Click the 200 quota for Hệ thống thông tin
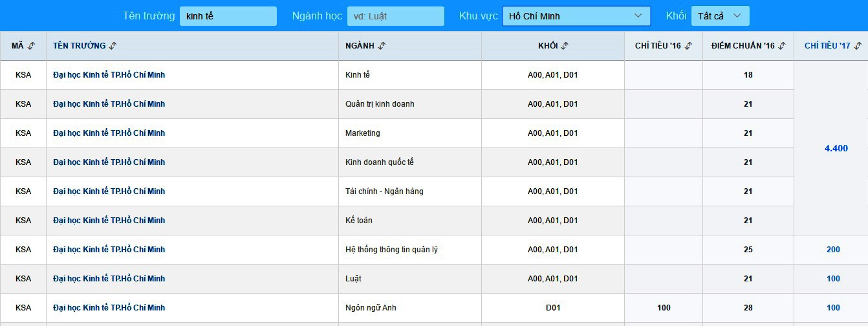 pyautogui.click(x=833, y=250)
